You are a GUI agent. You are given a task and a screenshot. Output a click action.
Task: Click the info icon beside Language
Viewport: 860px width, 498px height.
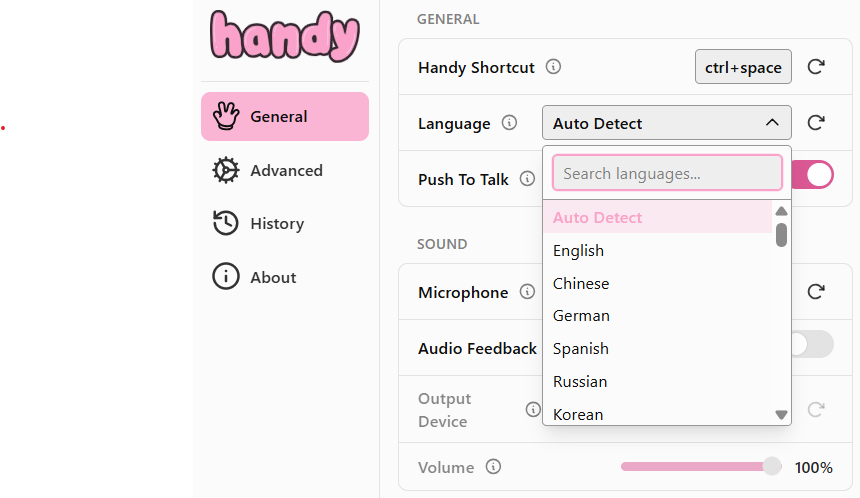[x=509, y=123]
